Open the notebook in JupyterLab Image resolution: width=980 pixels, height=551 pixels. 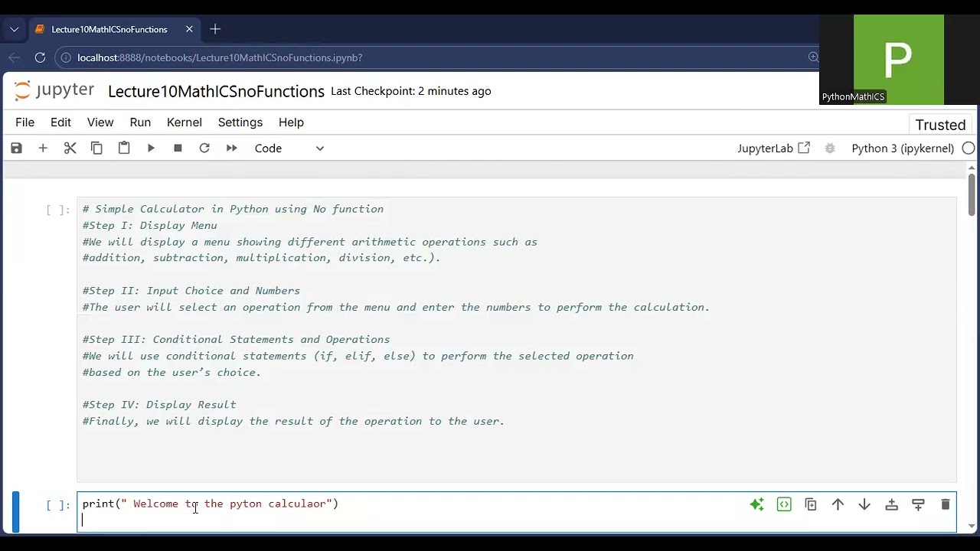tap(773, 148)
